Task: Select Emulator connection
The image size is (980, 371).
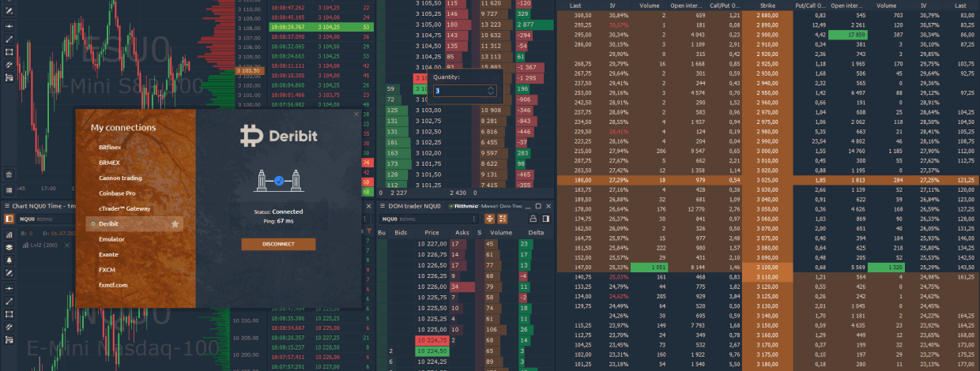Action: pos(111,239)
